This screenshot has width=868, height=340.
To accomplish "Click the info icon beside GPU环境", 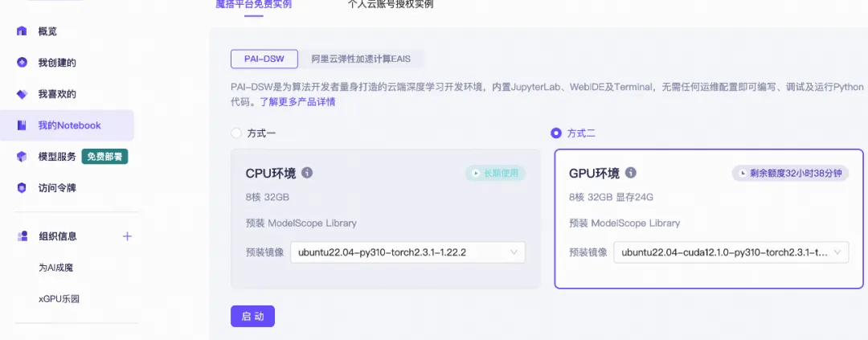I will [x=631, y=173].
